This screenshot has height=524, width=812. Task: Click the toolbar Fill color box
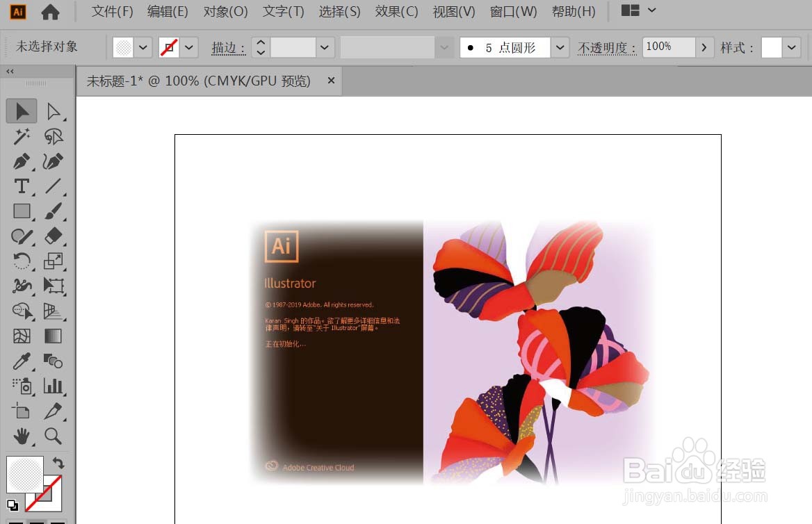pyautogui.click(x=25, y=474)
